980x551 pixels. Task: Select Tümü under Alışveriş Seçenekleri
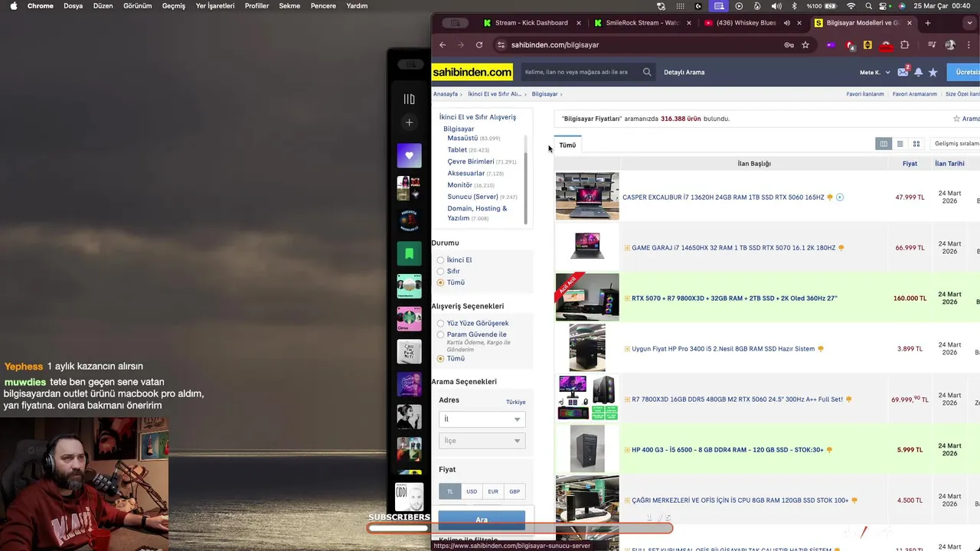(440, 359)
